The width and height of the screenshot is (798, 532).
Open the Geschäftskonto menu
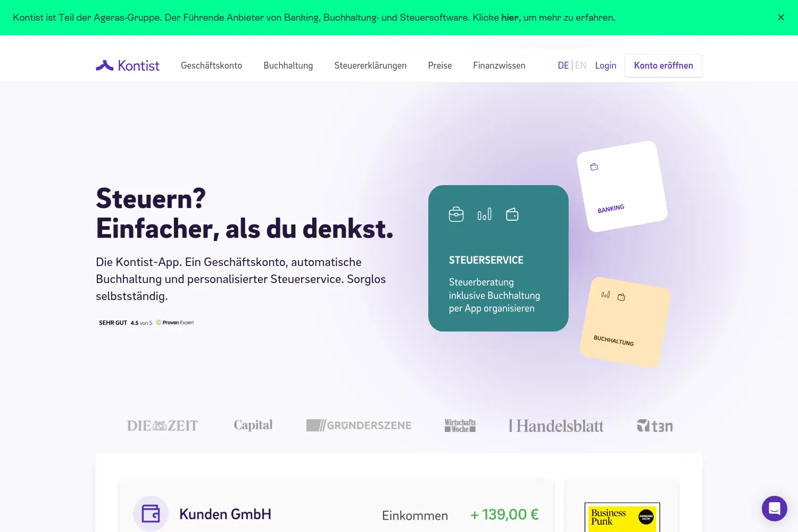[x=211, y=65]
